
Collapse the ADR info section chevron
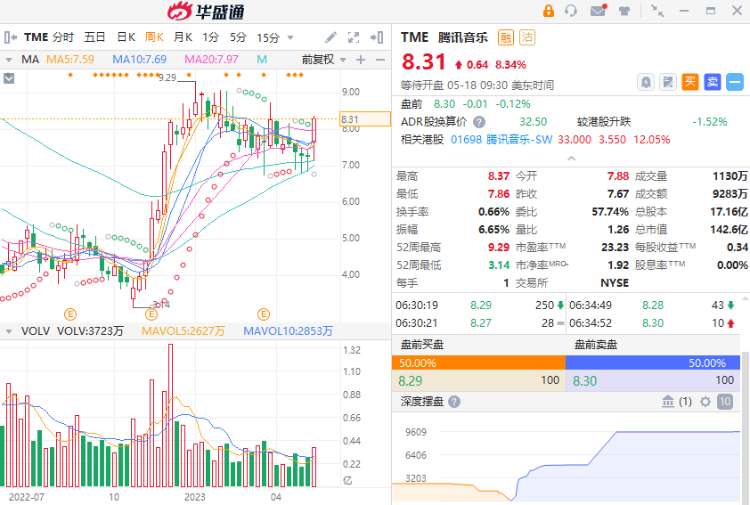[571, 158]
